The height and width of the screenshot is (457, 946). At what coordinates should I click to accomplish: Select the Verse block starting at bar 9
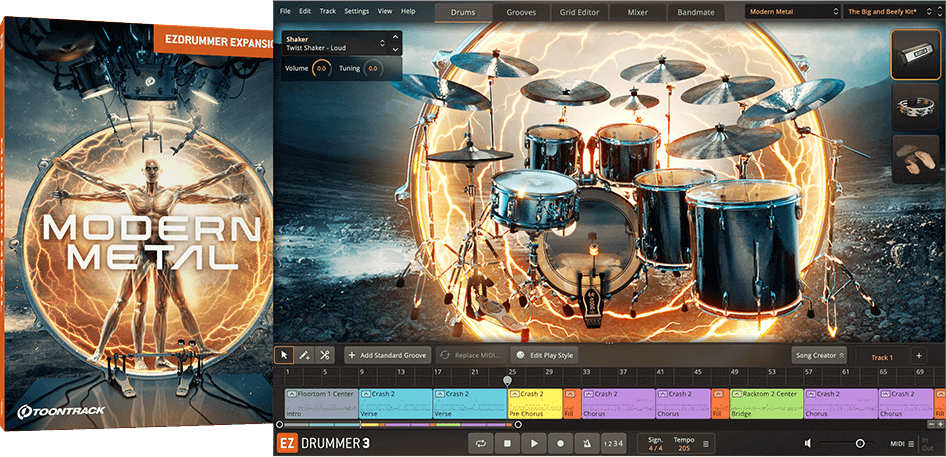pyautogui.click(x=396, y=404)
